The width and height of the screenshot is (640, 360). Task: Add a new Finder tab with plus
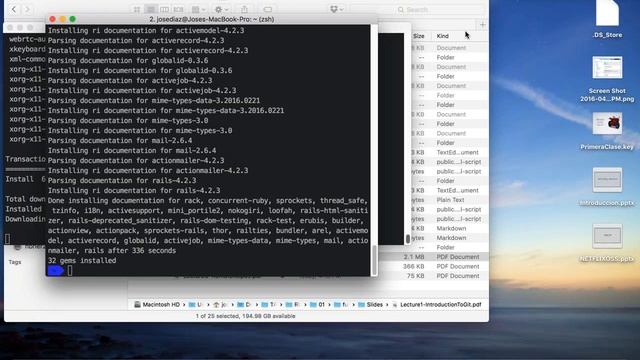point(482,25)
